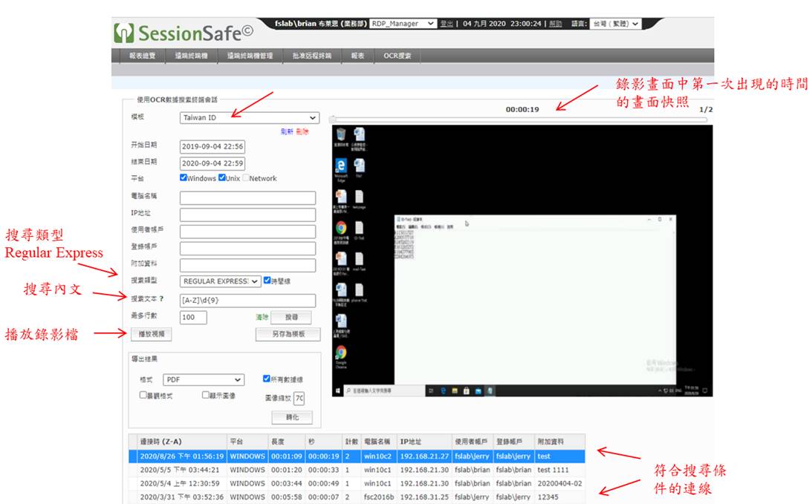
Task: Open the Taiwan ID template dropdown
Action: coord(249,117)
